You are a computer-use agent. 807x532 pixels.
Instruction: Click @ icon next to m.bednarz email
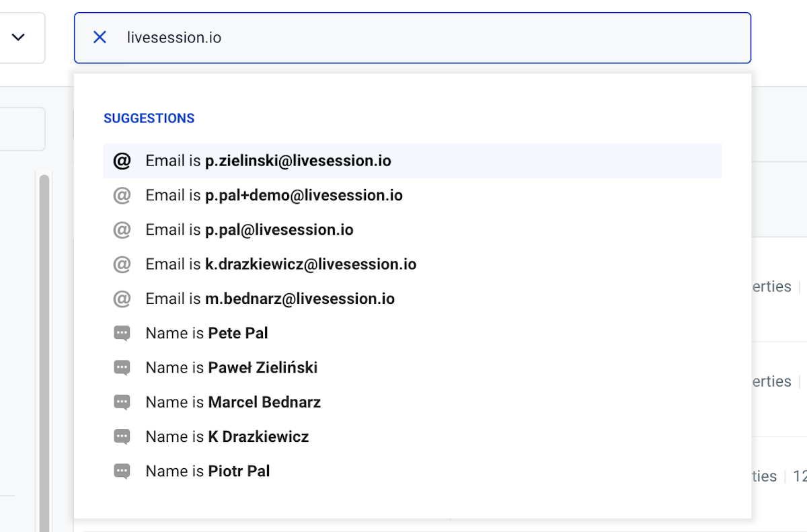pyautogui.click(x=122, y=299)
